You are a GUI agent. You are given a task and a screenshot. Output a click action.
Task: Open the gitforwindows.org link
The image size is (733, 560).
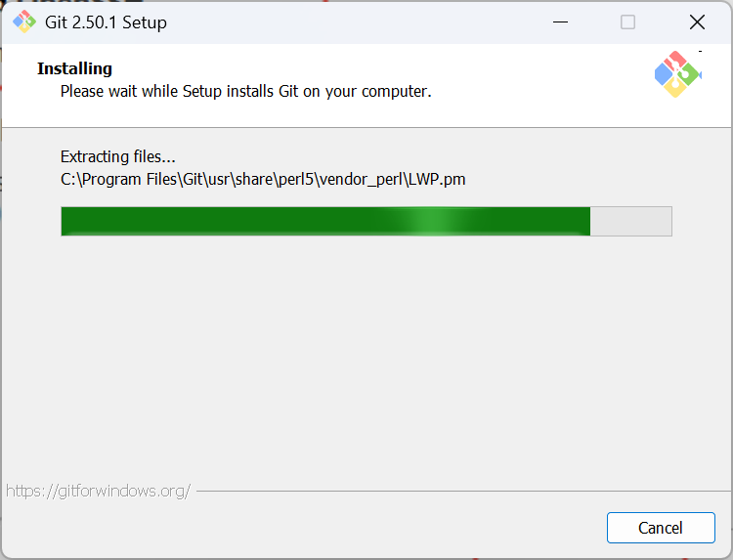[98, 491]
